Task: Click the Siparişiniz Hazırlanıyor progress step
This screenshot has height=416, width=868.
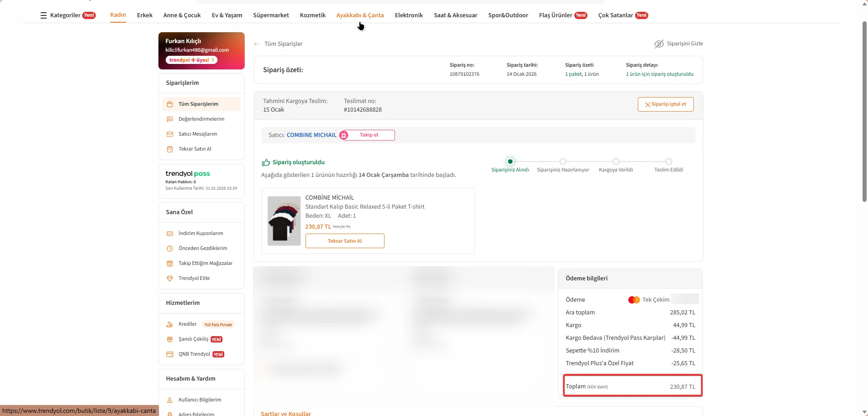Action: (563, 162)
